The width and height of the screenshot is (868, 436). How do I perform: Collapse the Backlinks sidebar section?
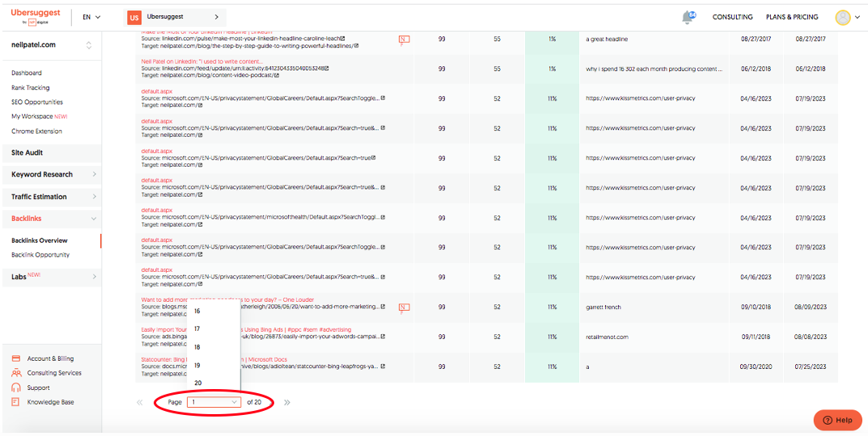(x=52, y=218)
